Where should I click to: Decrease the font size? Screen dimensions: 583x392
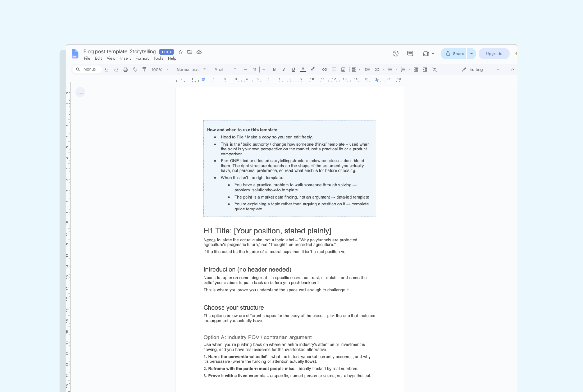[245, 70]
